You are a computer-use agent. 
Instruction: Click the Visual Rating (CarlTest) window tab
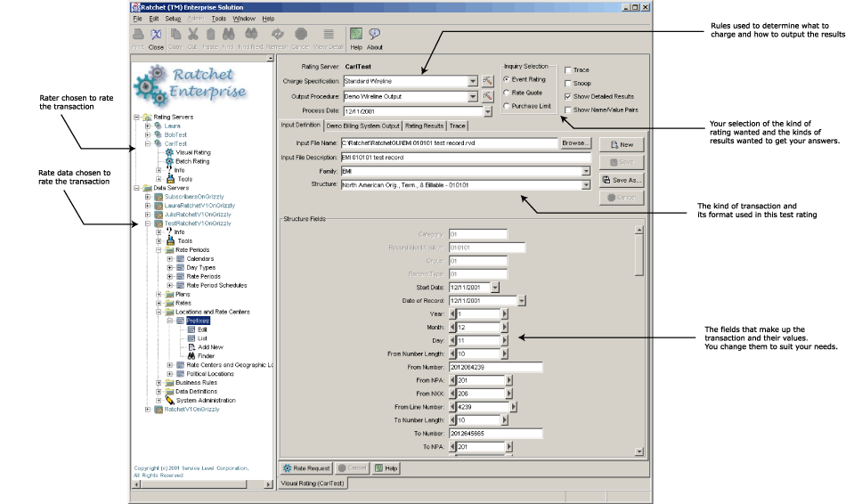tap(313, 484)
